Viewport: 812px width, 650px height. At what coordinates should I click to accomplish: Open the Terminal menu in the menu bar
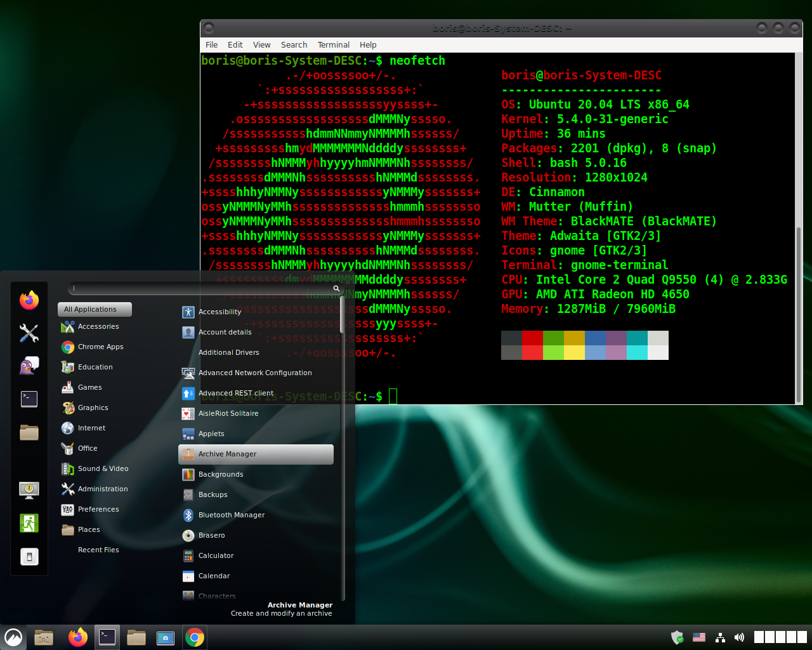334,45
